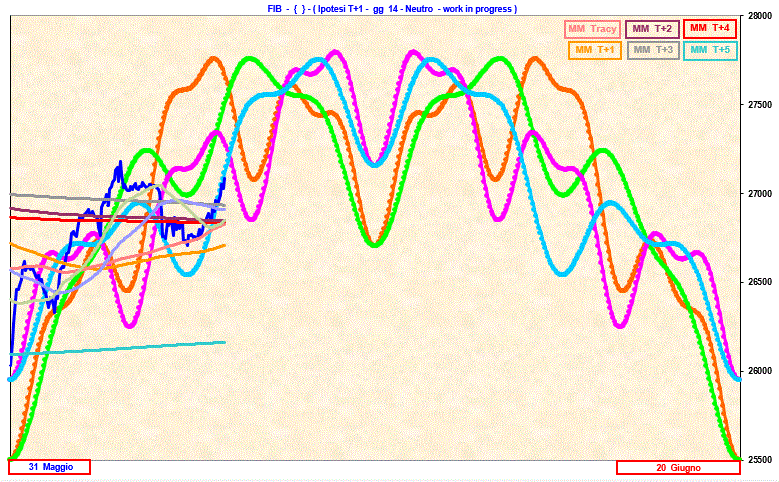
Task: Click the MM T+5 legend box
Action: pos(710,50)
